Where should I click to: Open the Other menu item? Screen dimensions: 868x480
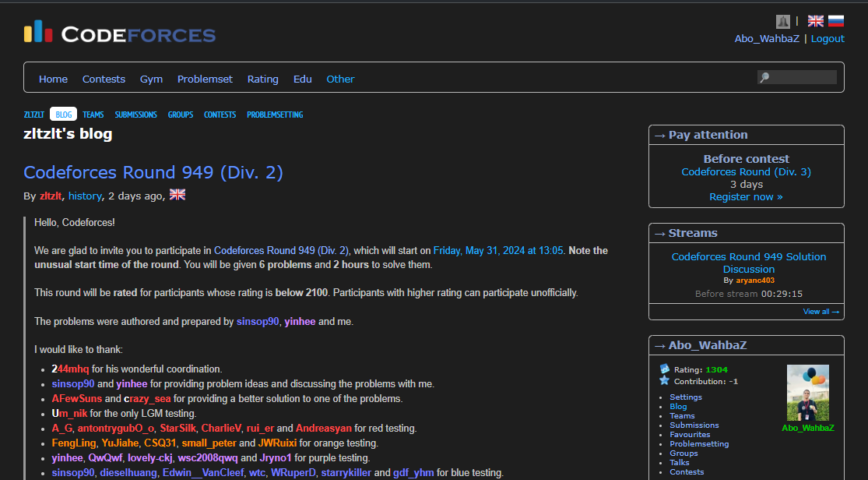(x=340, y=79)
